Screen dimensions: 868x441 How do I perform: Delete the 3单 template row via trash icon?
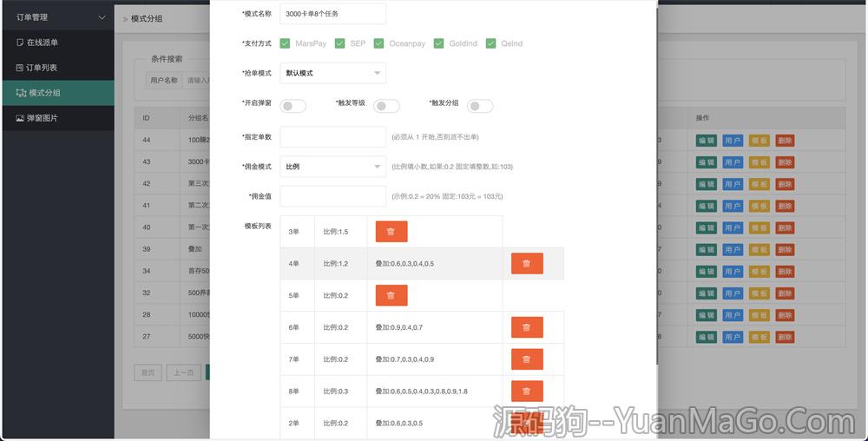pos(391,231)
